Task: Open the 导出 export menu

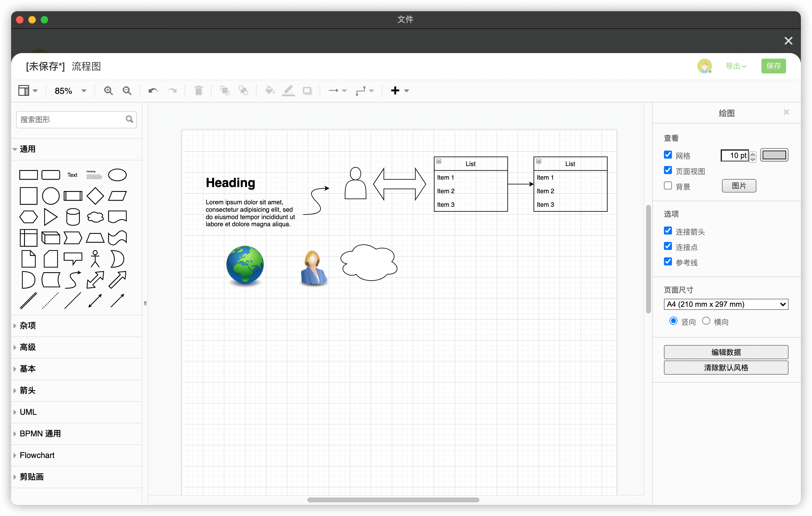Action: (736, 66)
